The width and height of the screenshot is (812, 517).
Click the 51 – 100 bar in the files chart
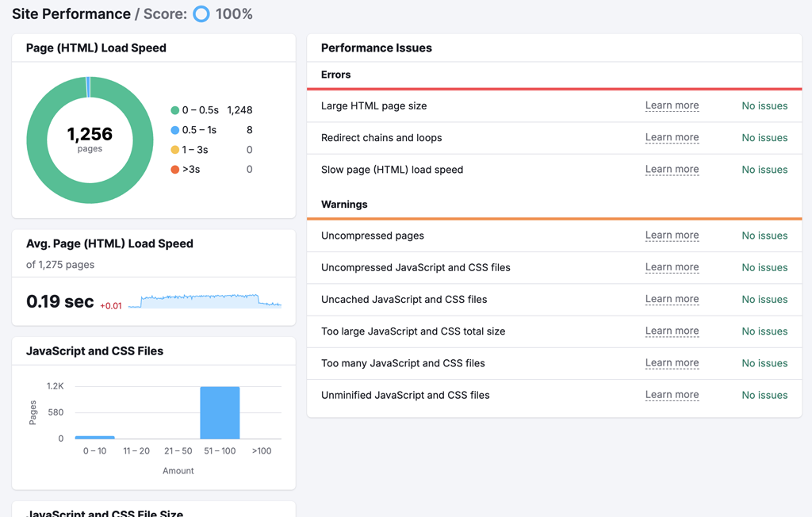[220, 413]
